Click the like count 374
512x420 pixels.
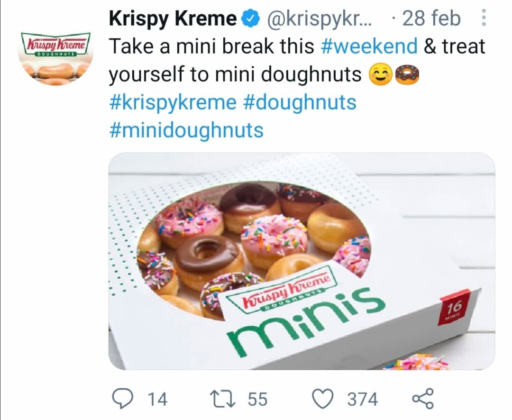(363, 399)
